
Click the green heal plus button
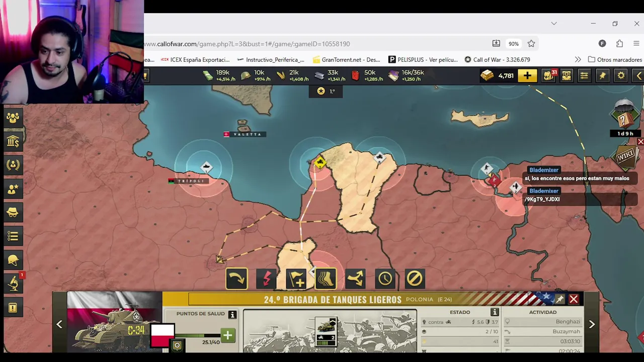click(227, 335)
